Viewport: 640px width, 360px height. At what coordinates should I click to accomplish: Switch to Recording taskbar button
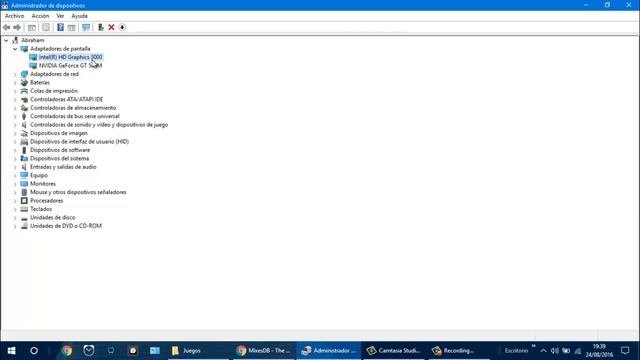tap(459, 351)
